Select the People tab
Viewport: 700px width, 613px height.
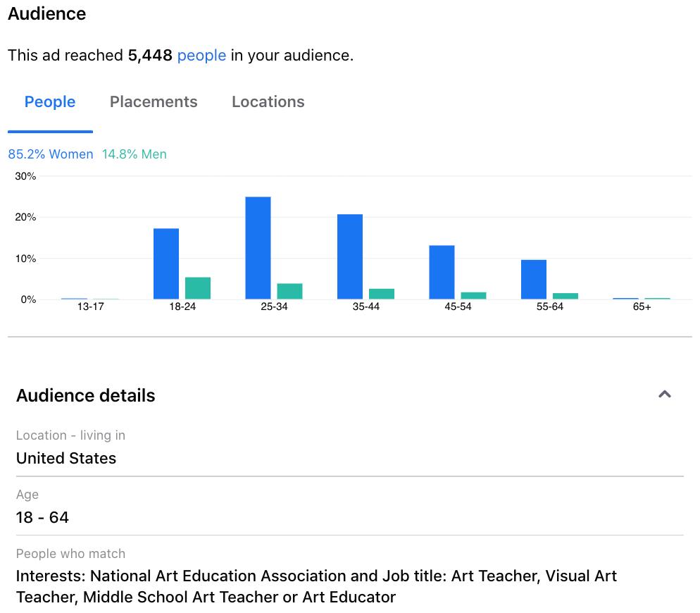50,101
